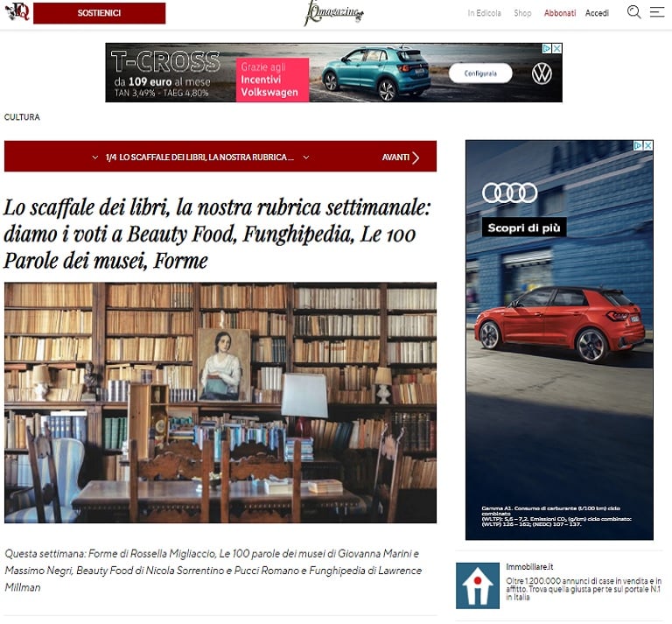Click the Volkswagen logo in banner
672x624 pixels.
click(542, 74)
